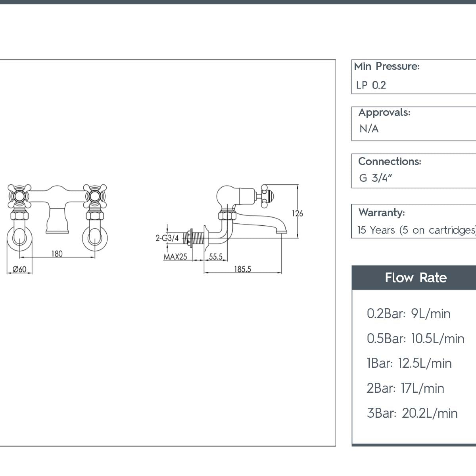Toggle the Approvals N/A panel
Viewport: 476px width, 476px height.
click(413, 123)
